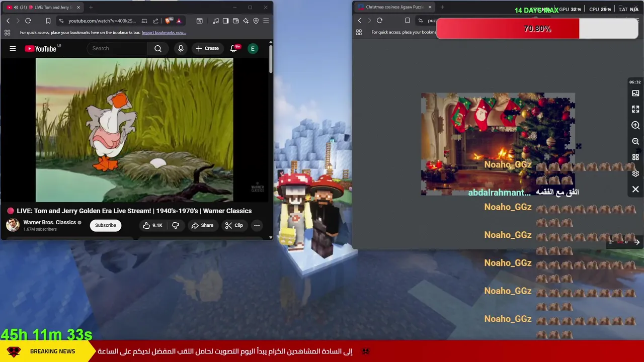Open the media control music note icon
The image size is (644, 362).
pyautogui.click(x=216, y=21)
